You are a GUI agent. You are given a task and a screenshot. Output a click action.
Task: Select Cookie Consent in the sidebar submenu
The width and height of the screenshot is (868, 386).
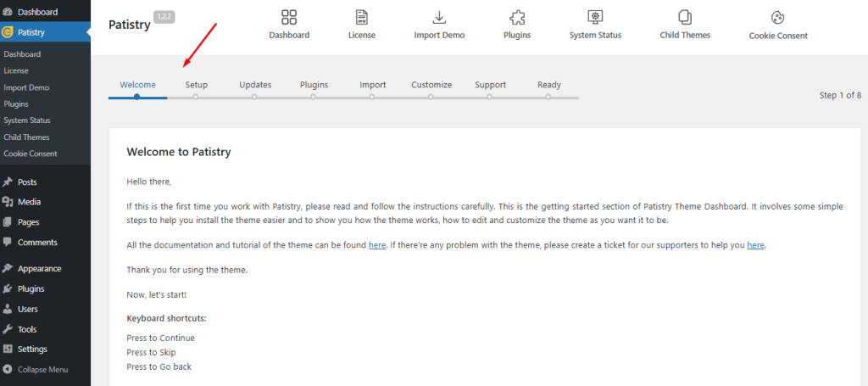pos(30,154)
